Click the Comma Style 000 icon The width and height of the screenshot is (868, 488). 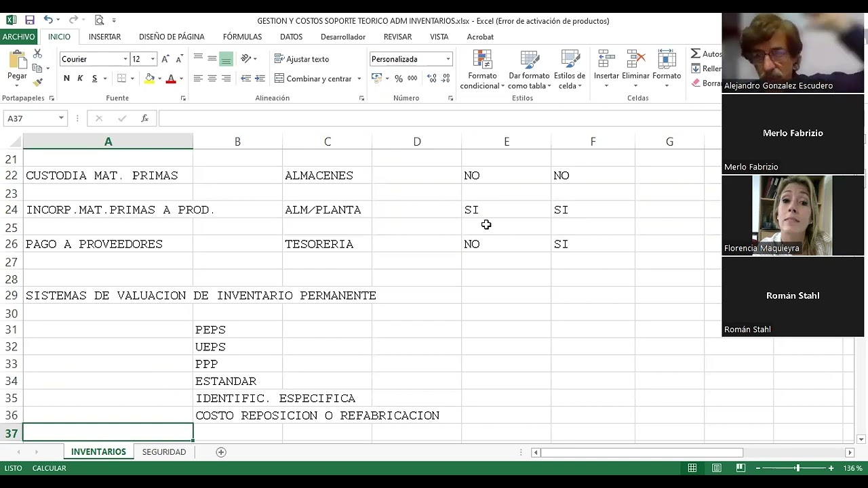click(x=412, y=79)
